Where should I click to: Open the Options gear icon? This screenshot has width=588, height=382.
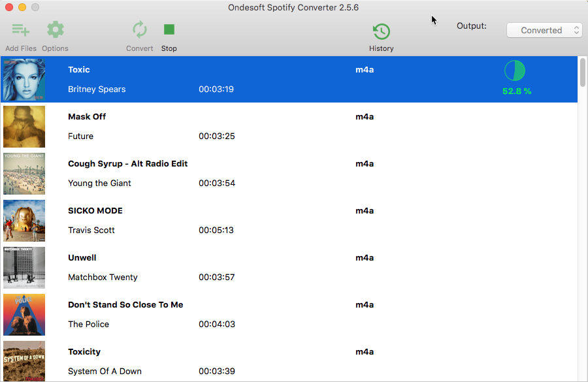55,29
